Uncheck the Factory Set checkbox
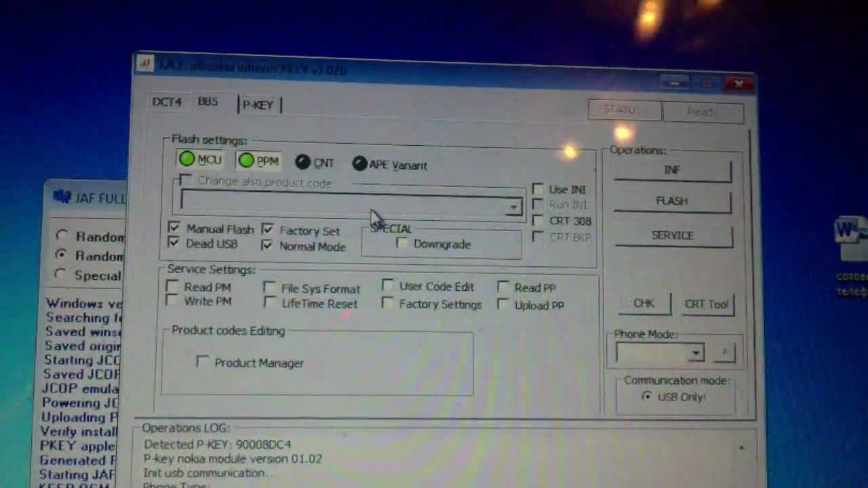Screen dimensions: 868x488 click(267, 229)
